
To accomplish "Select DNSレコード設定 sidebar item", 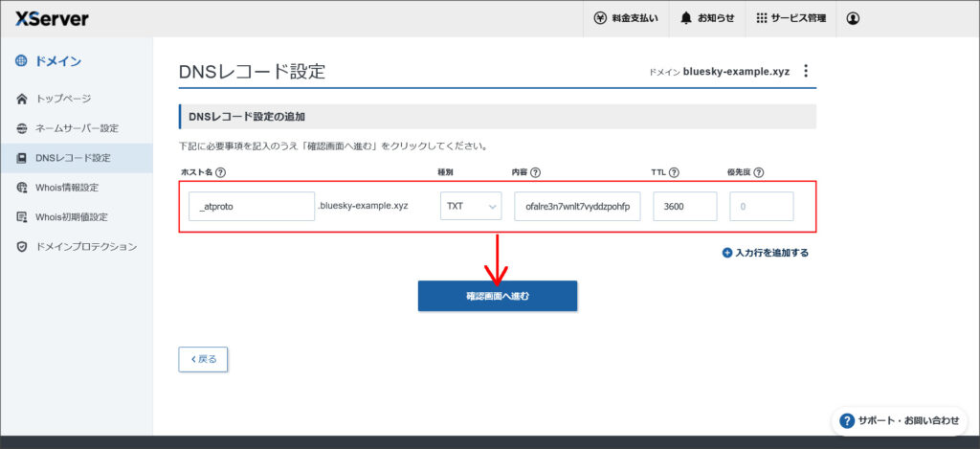I will coord(77,158).
